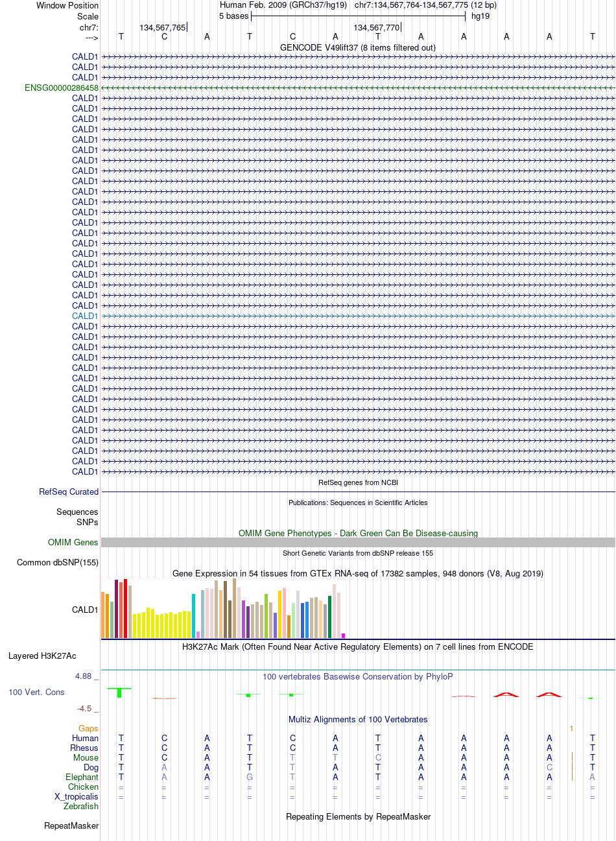616x841 pixels.
Task: Click the H3K27Ac Mark track title
Action: pos(358,647)
